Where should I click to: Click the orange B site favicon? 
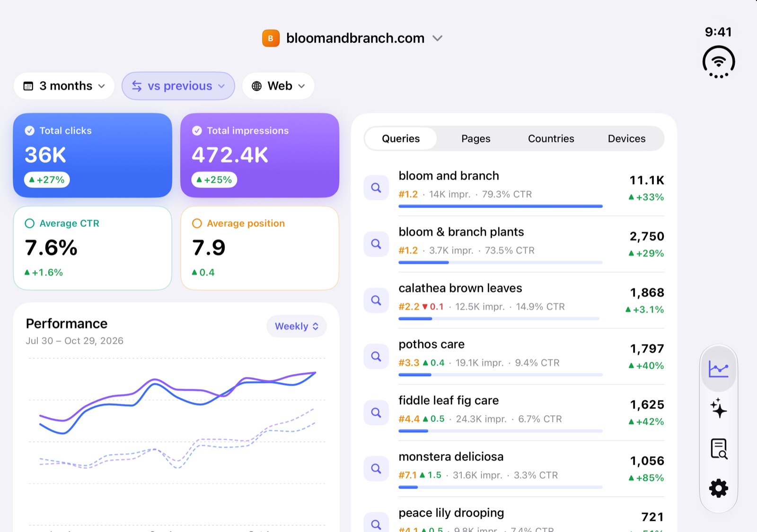(x=271, y=38)
